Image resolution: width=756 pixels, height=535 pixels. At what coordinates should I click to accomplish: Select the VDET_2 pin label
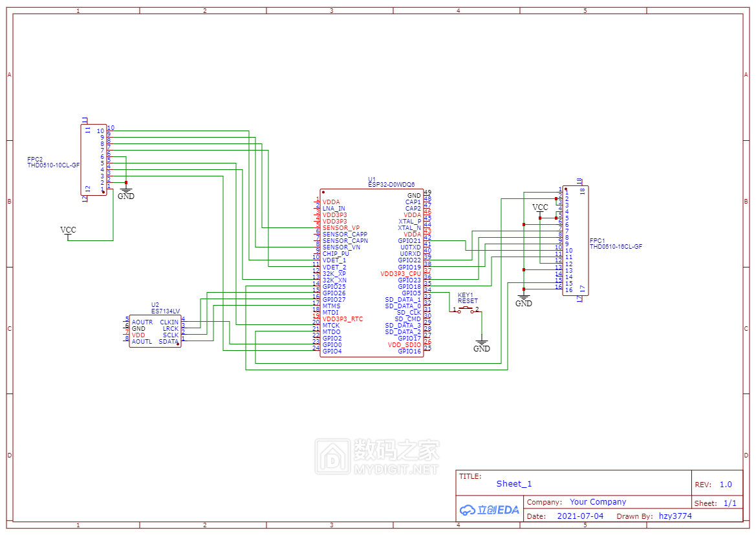tap(334, 267)
